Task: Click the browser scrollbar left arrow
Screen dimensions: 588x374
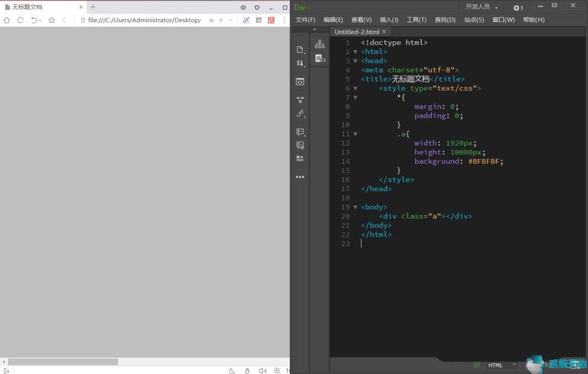Action: [x=4, y=362]
